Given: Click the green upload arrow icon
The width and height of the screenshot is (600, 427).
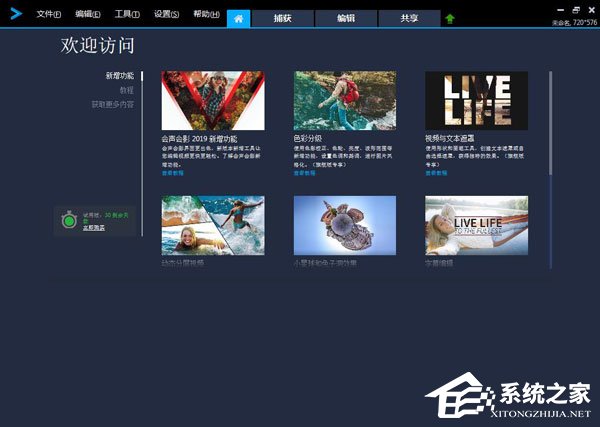Looking at the screenshot, I should tap(450, 18).
